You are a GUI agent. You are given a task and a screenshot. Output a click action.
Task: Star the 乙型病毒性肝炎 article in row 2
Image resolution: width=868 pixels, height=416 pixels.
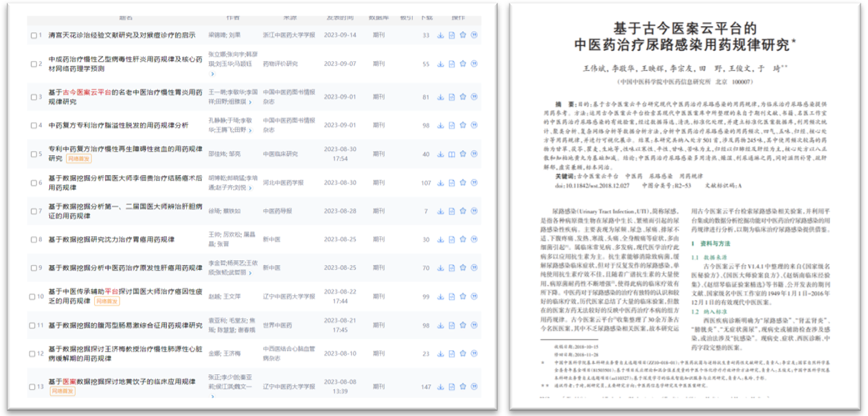[463, 64]
